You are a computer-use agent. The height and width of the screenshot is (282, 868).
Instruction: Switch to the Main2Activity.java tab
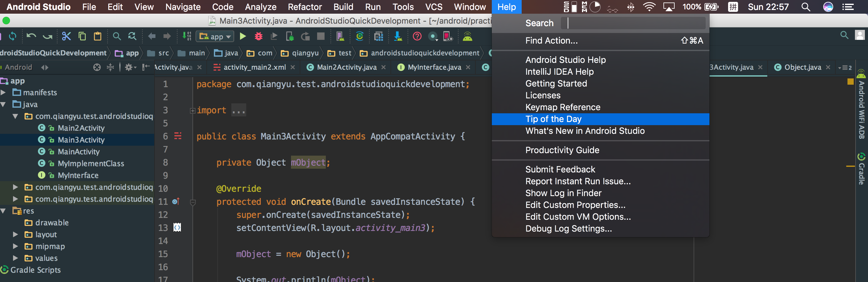point(346,68)
